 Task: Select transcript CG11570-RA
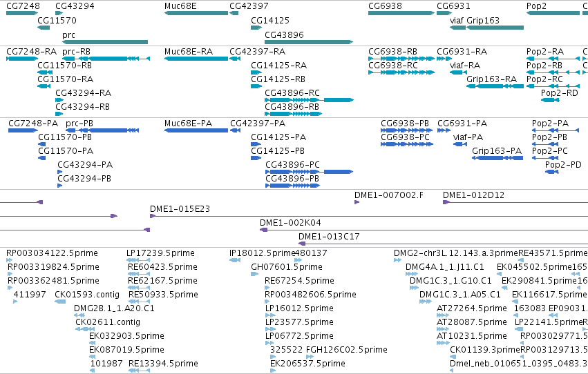tap(44, 86)
